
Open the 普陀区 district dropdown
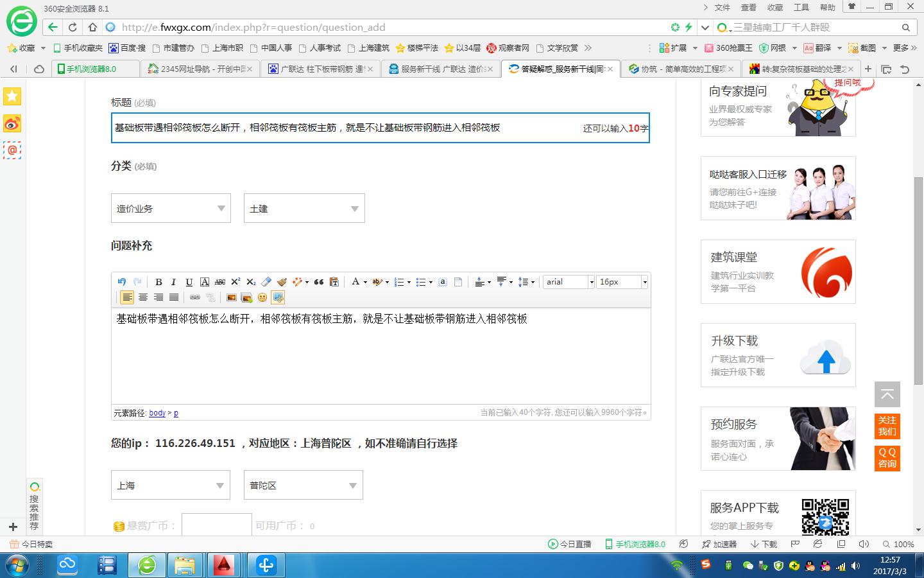point(304,485)
